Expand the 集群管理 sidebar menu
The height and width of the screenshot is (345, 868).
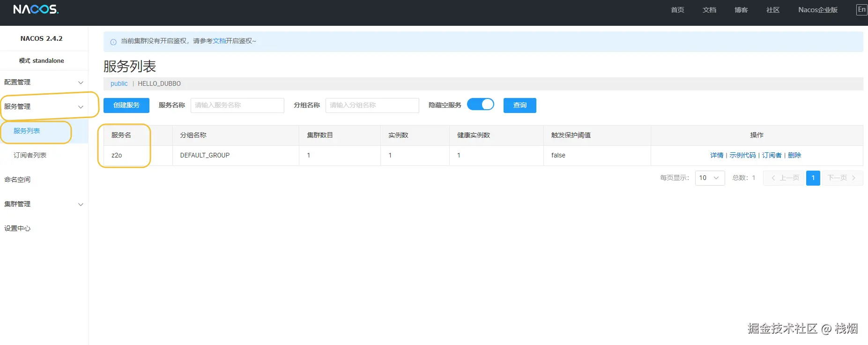44,204
